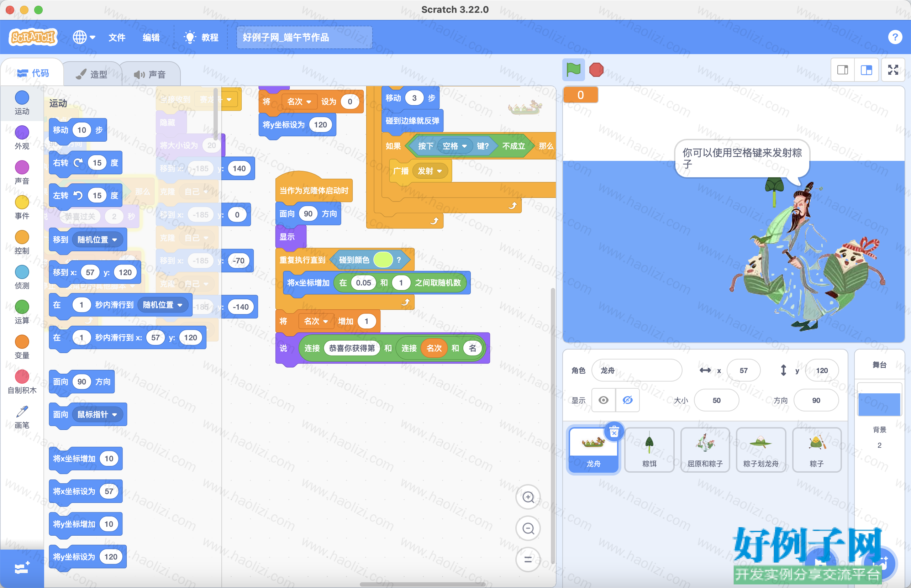Click the 碰到边缘就反弹 block

tap(412, 121)
